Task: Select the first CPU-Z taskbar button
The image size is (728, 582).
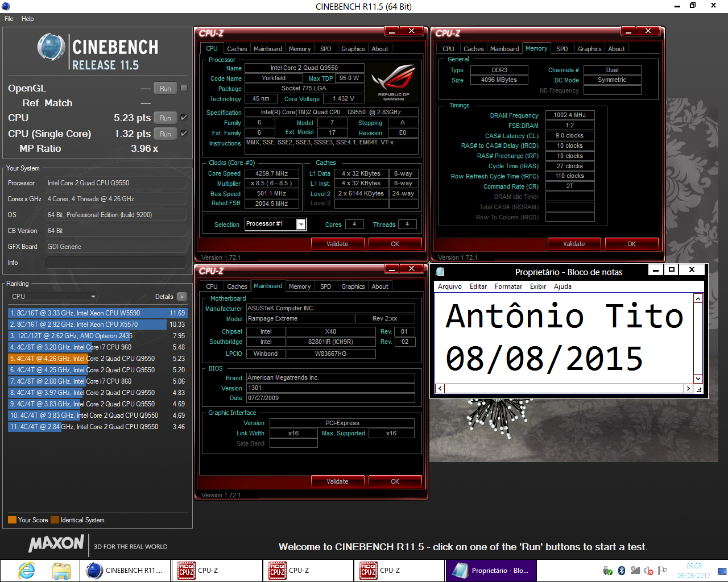Action: pos(217,570)
